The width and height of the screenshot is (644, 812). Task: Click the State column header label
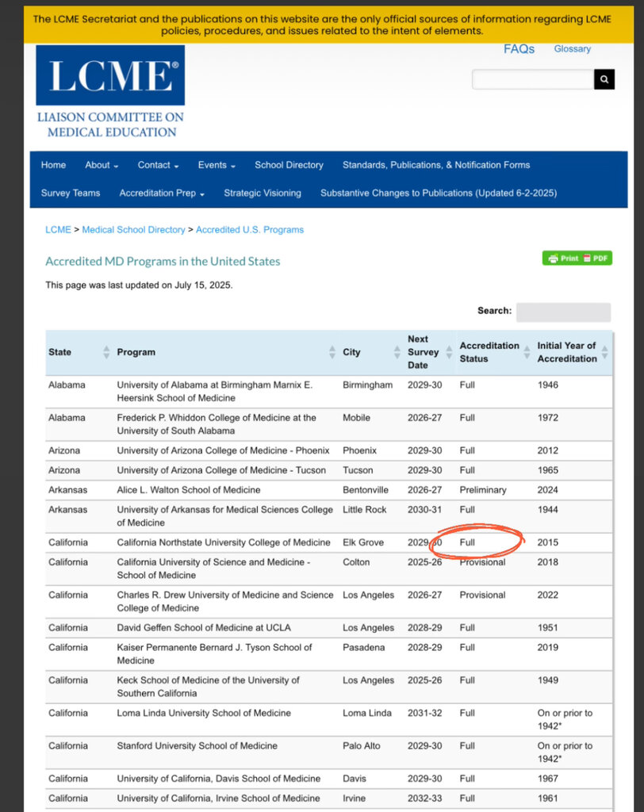60,352
